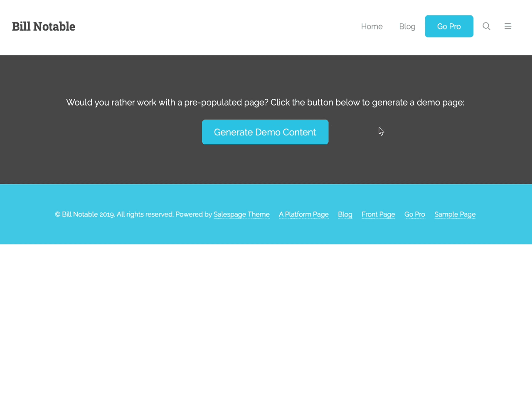Select the Home link to return home

[372, 26]
